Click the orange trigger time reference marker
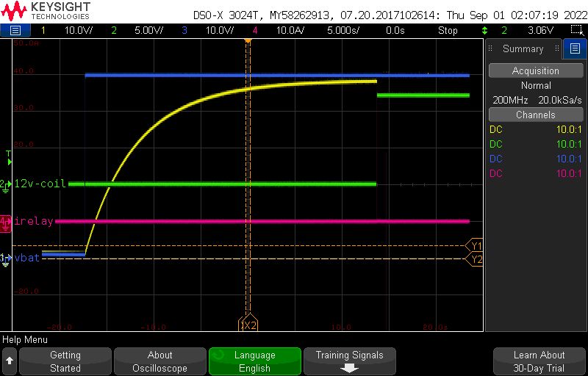Viewport: 588px width, 376px height. [248, 40]
